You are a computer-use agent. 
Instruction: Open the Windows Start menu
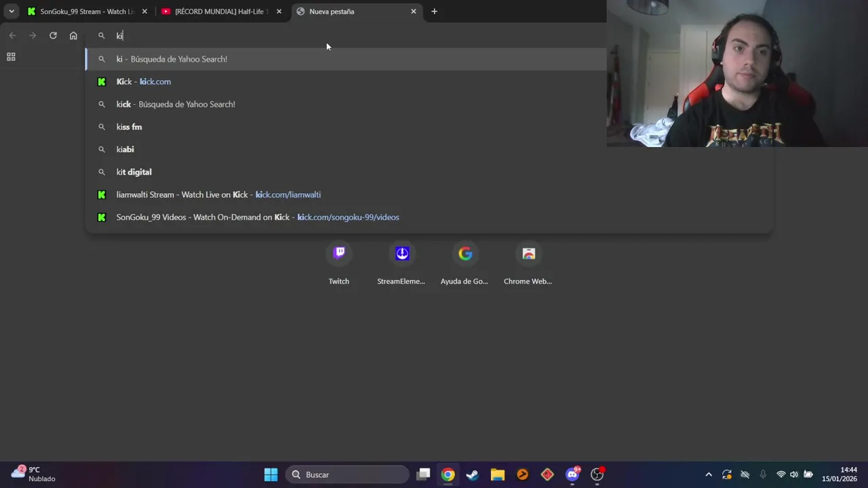(271, 474)
